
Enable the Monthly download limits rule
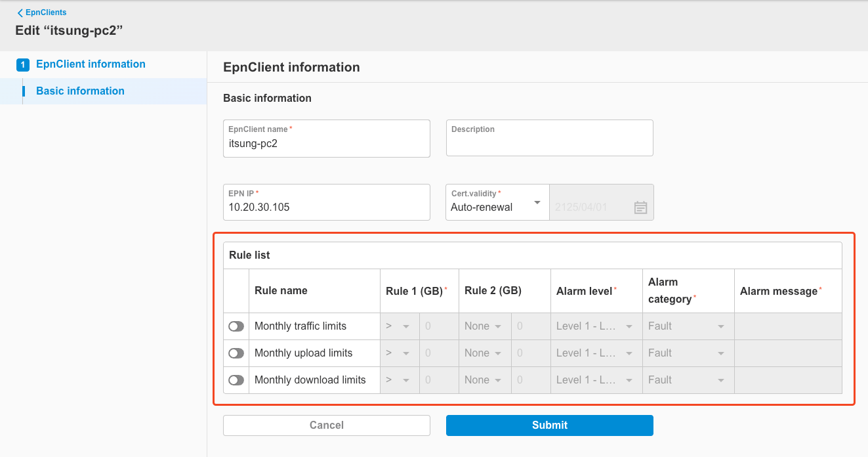[236, 380]
